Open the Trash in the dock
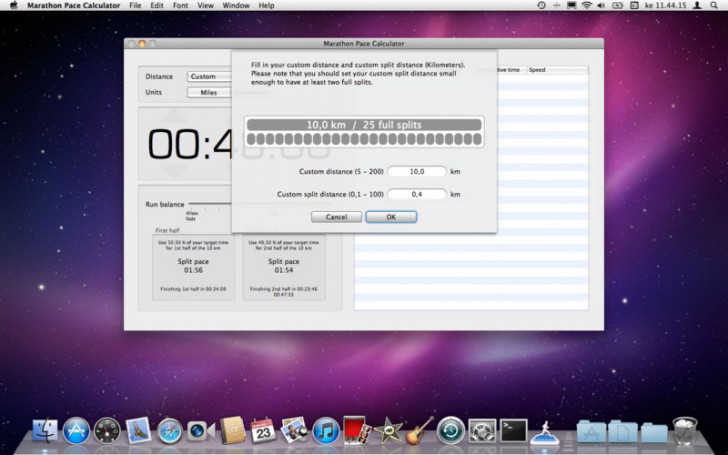 (x=685, y=431)
